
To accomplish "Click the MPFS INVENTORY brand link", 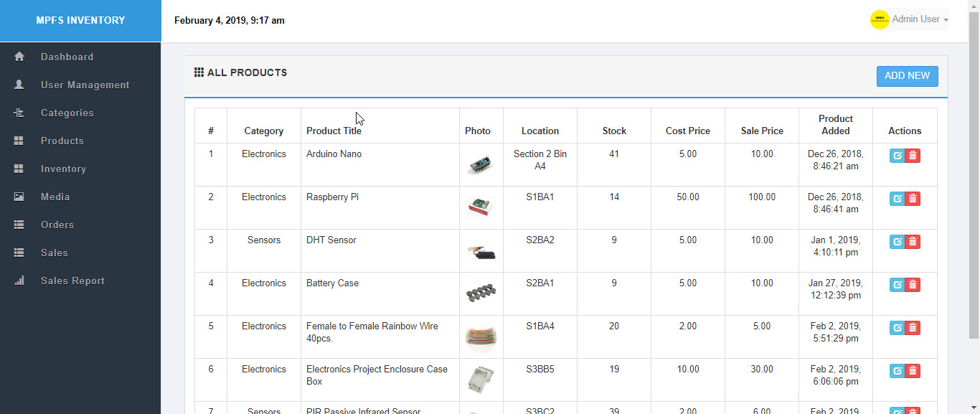I will click(80, 20).
